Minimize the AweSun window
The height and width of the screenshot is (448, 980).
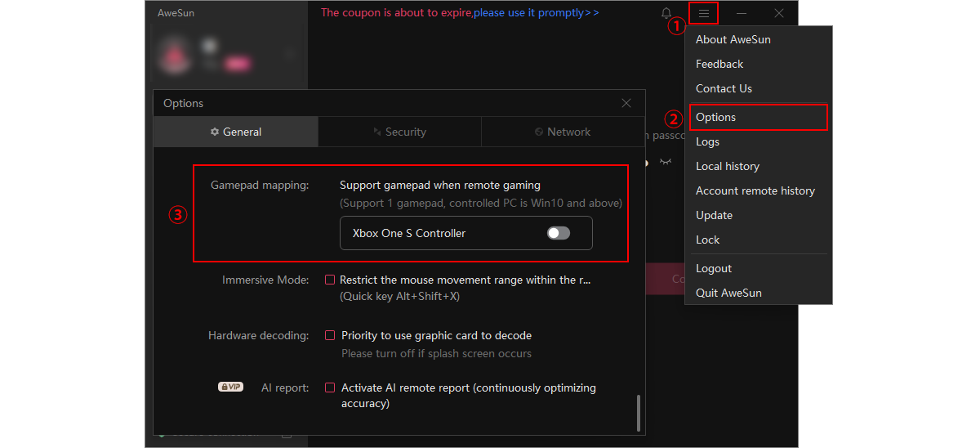[742, 14]
